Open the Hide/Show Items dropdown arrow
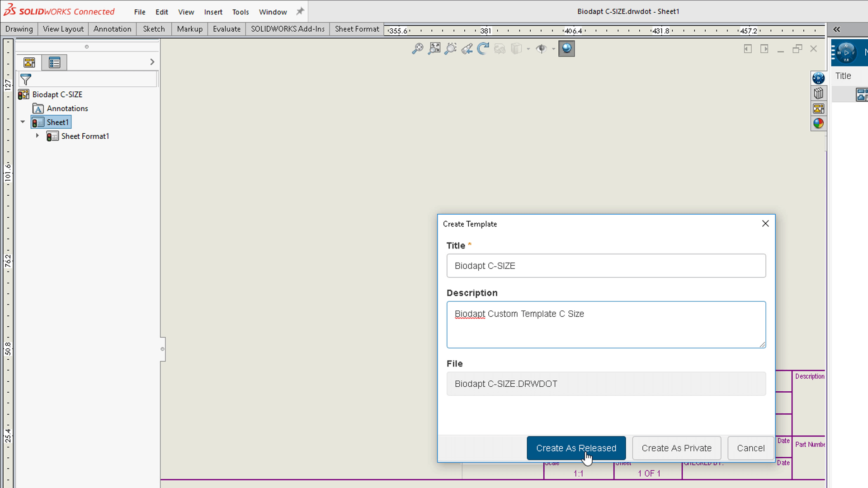The width and height of the screenshot is (868, 488). 553,49
